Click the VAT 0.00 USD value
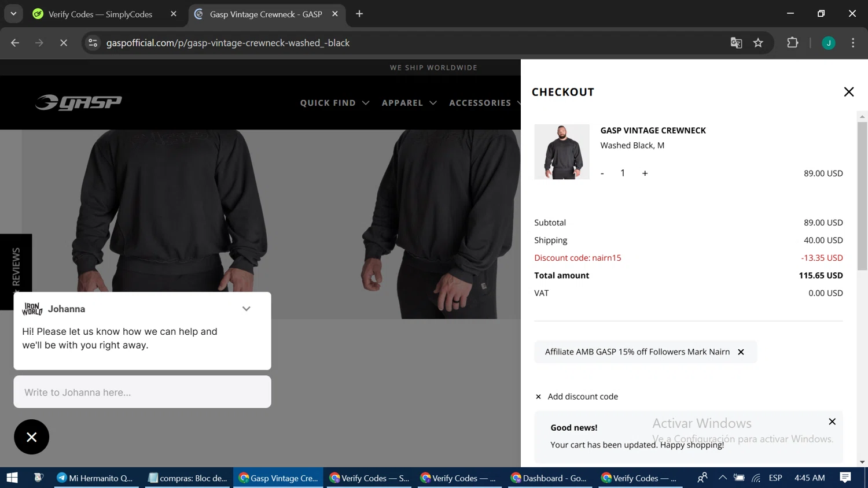The width and height of the screenshot is (868, 488). (825, 293)
